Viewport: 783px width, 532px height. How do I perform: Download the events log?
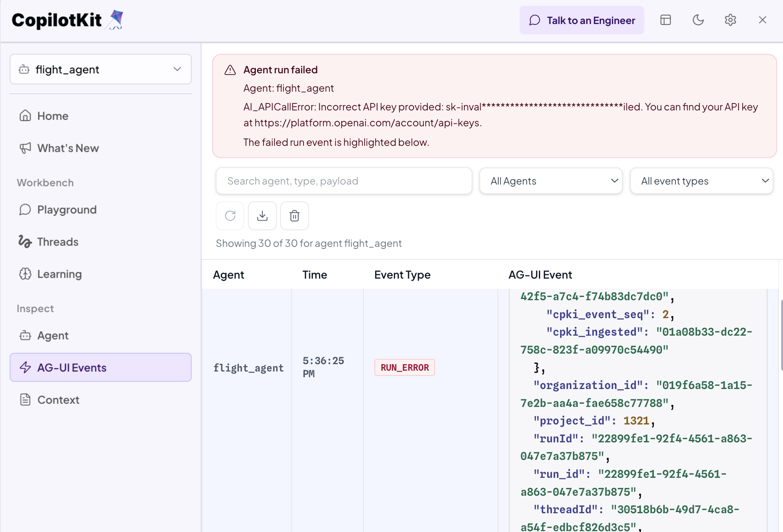(x=262, y=215)
